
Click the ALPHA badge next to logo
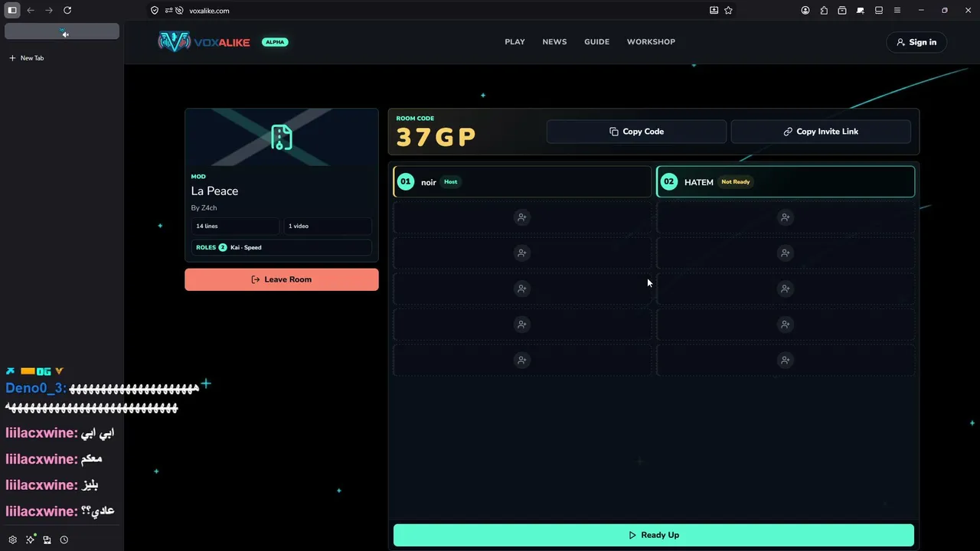(275, 42)
